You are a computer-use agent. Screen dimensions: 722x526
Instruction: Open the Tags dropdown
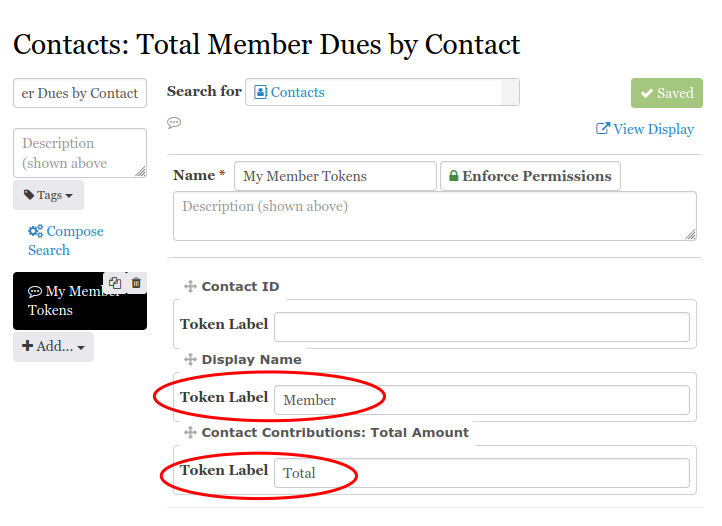tap(48, 195)
